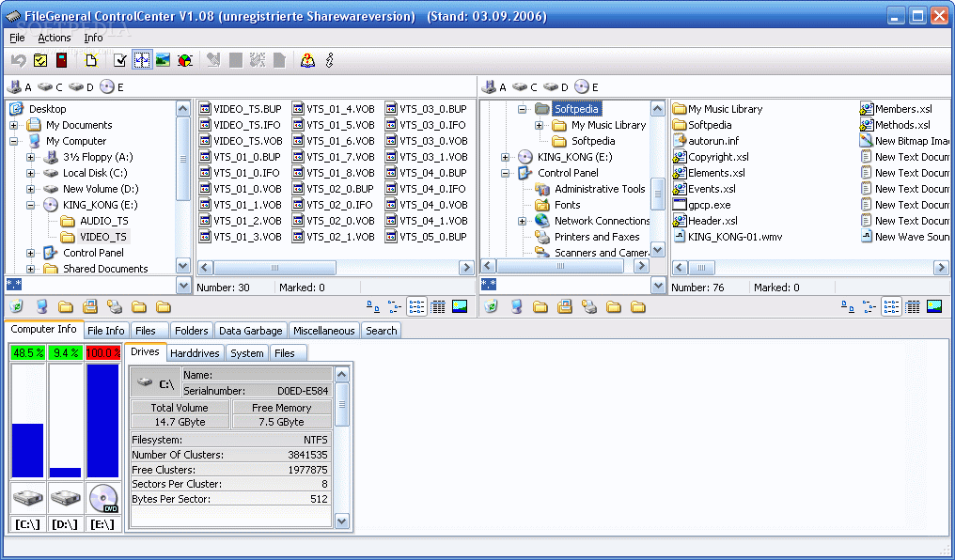Click the My Computer shortcut under left pane
Image resolution: width=955 pixels, height=560 pixels.
pyautogui.click(x=41, y=306)
